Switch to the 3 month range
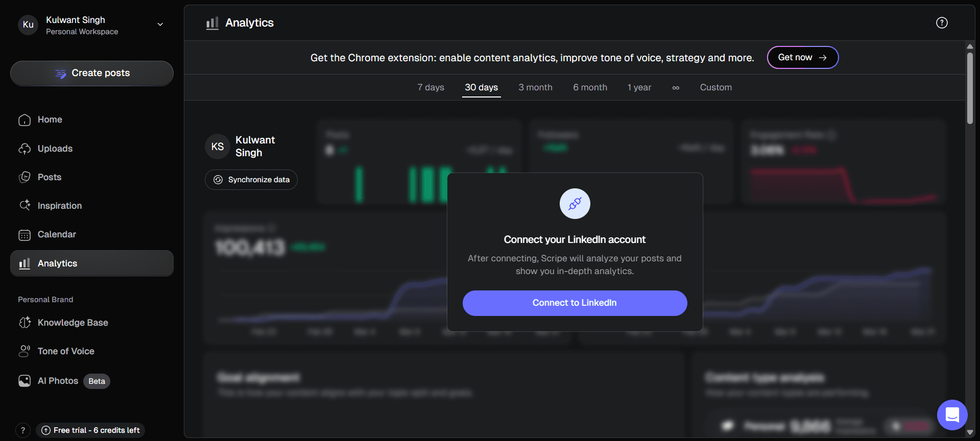 point(535,88)
